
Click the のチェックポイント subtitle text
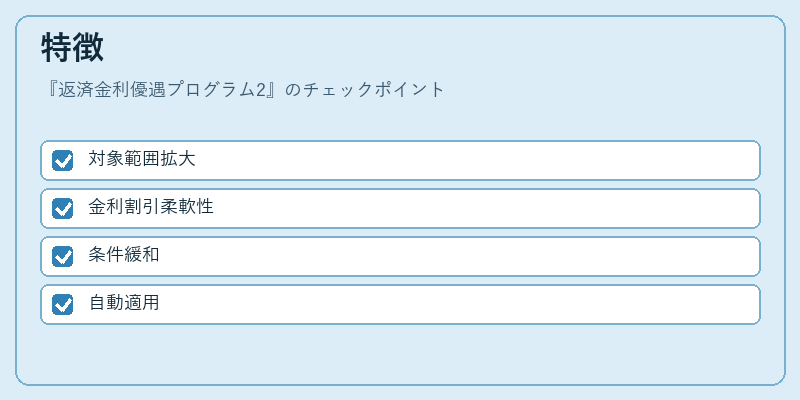click(365, 90)
